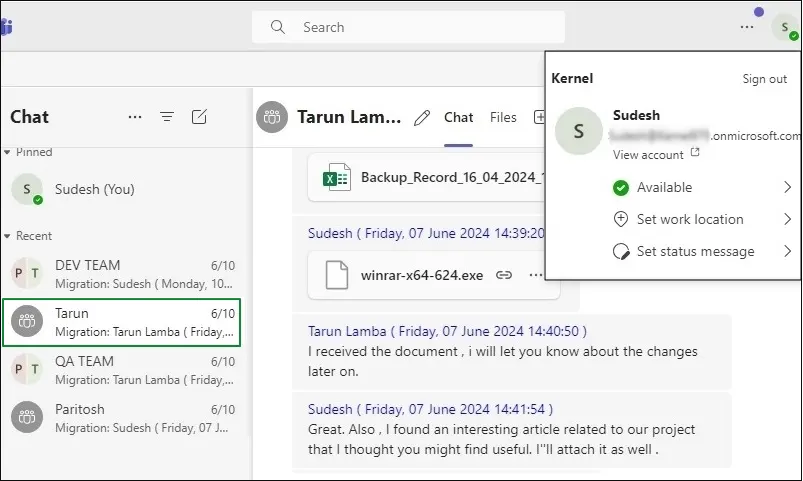803x481 pixels.
Task: Expand Available chevron arrow
Action: click(787, 187)
